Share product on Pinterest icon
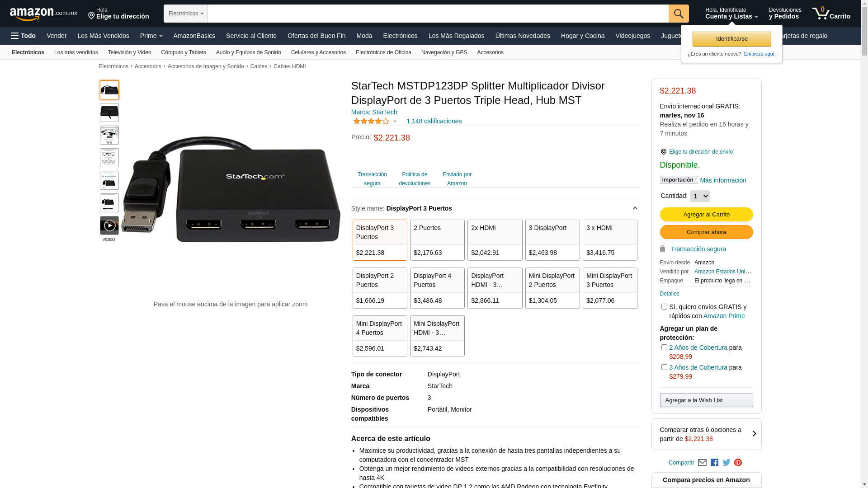 pos(738,462)
